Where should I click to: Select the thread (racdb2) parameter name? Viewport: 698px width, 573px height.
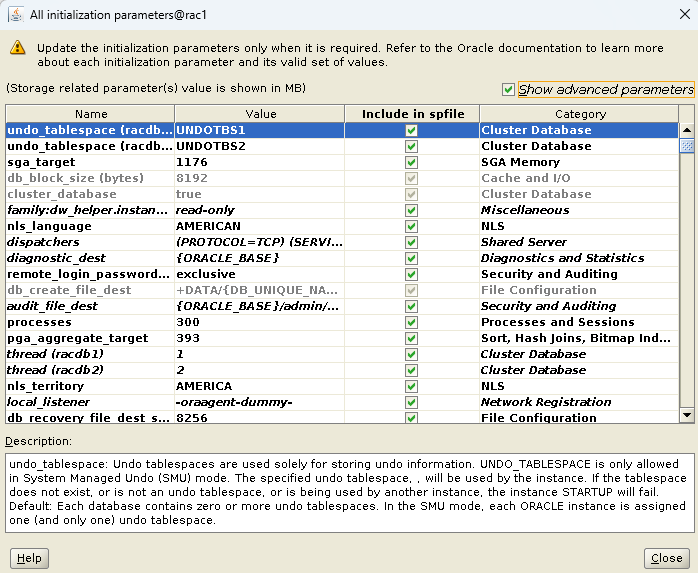(90, 371)
